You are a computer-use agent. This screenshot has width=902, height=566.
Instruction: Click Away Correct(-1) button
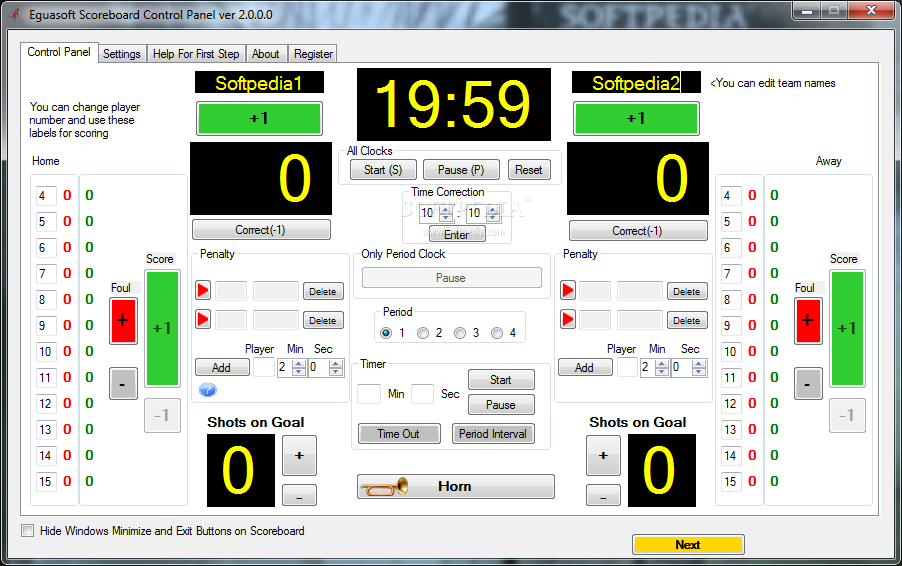(638, 231)
